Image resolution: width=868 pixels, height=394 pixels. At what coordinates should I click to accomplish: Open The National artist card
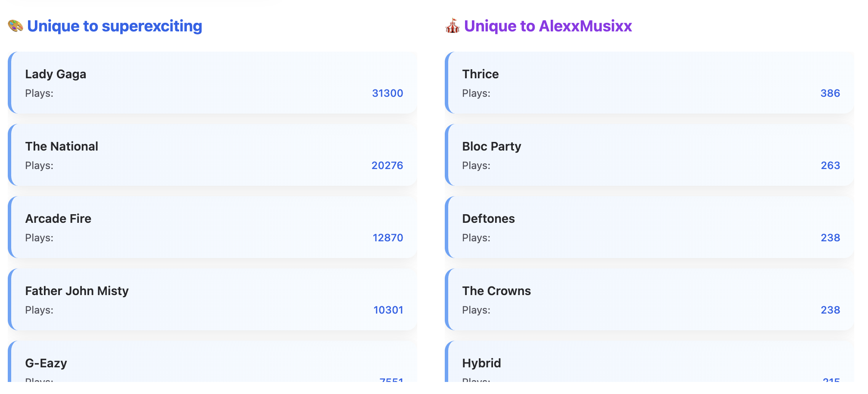tap(212, 155)
